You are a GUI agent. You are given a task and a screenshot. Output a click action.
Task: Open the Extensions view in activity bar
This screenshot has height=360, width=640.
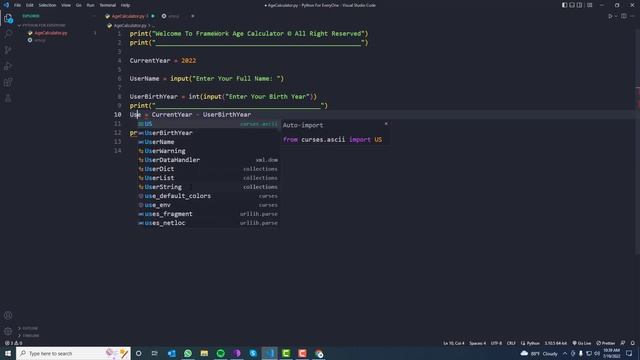click(8, 82)
